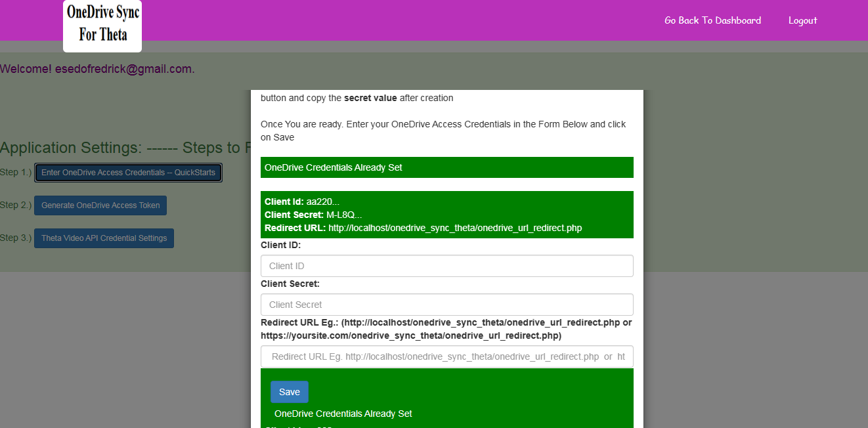This screenshot has height=428, width=868.
Task: Click the Step 3.) label
Action: (x=16, y=238)
